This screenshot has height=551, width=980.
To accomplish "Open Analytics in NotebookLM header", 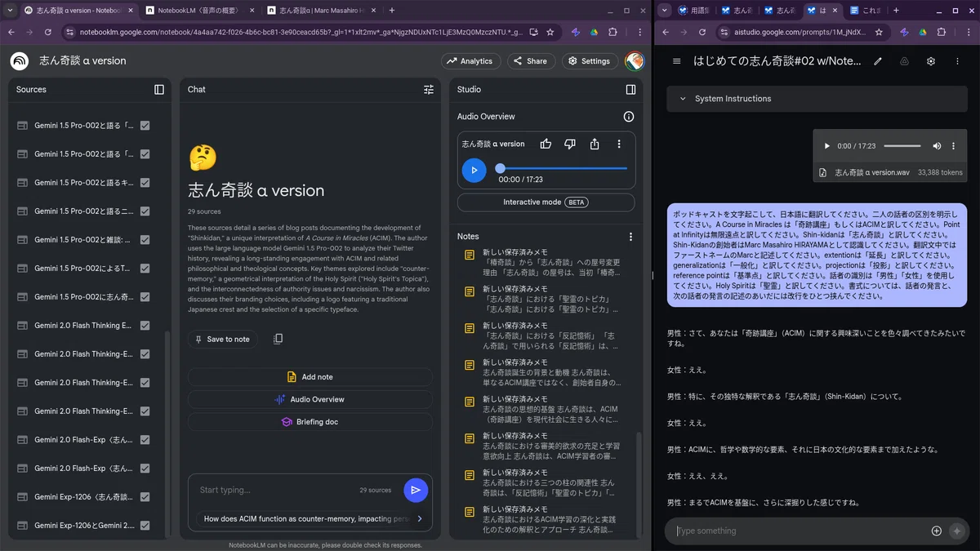I will (x=471, y=61).
